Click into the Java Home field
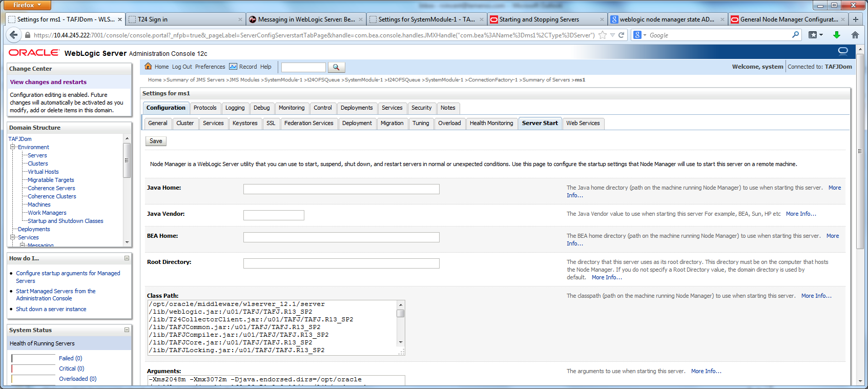The height and width of the screenshot is (389, 868). 341,189
